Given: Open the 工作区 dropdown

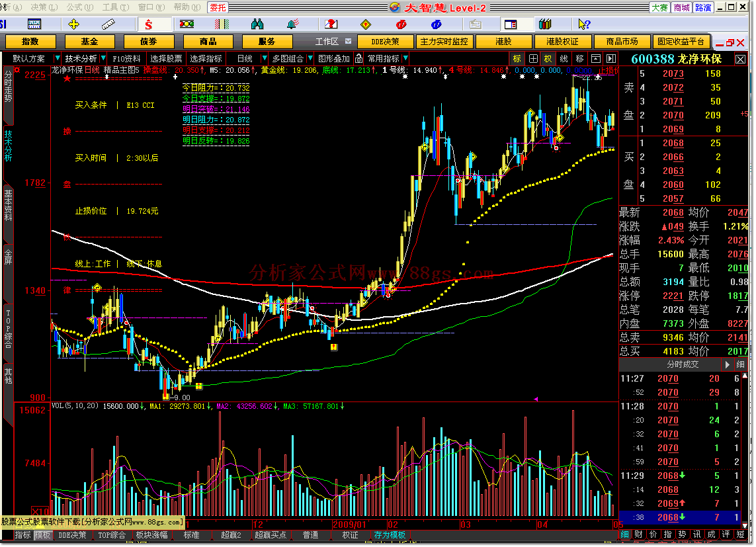Looking at the screenshot, I should tap(348, 42).
